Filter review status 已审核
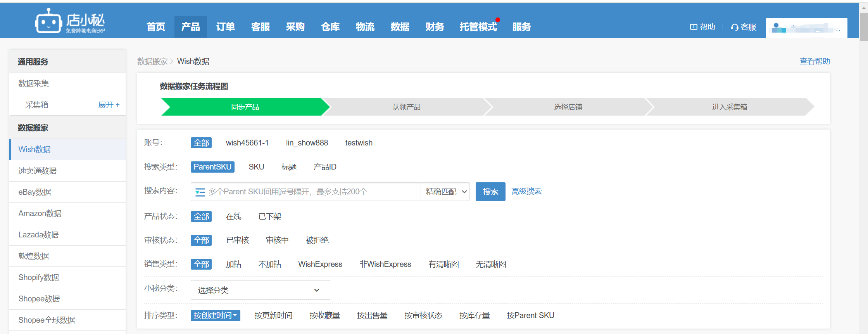 tap(237, 240)
